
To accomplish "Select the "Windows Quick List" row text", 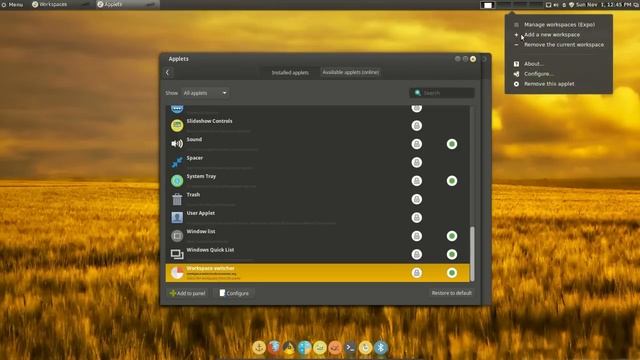I will click(210, 249).
